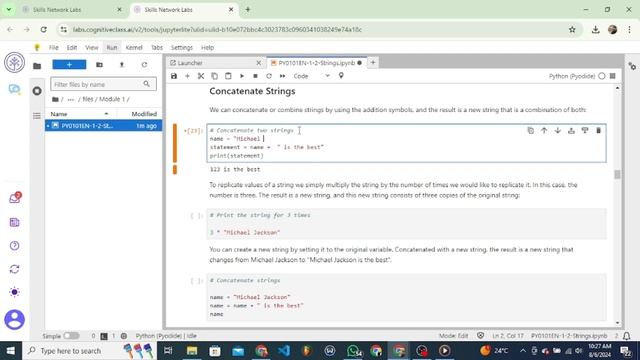Click the Ln 2, Col 17 status item
Image resolution: width=640 pixels, height=360 pixels.
point(507,336)
